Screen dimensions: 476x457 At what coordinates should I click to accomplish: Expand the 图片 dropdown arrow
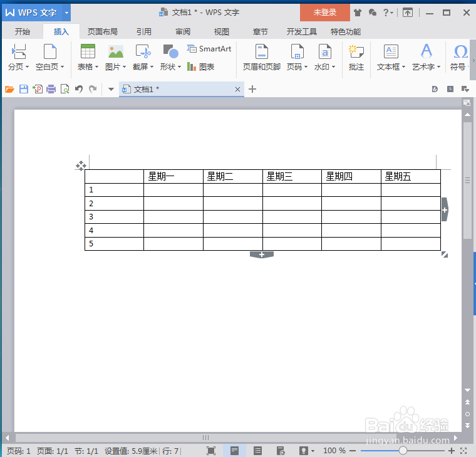coord(124,67)
